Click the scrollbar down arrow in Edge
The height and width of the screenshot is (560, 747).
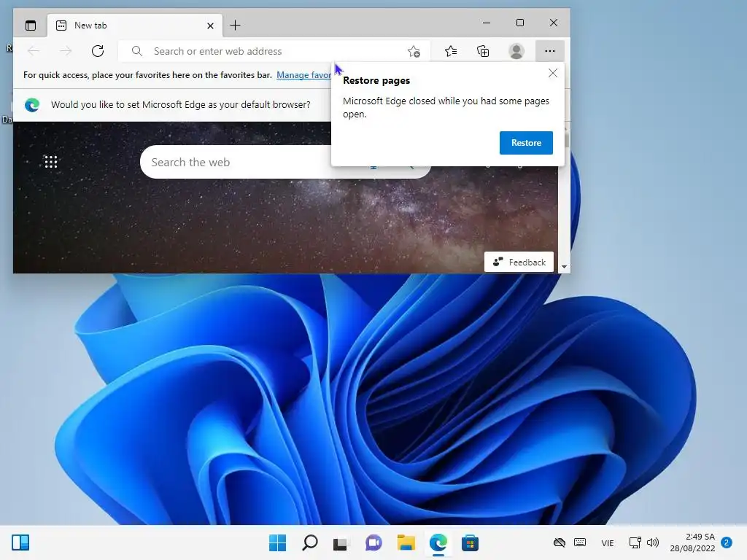[x=564, y=267]
